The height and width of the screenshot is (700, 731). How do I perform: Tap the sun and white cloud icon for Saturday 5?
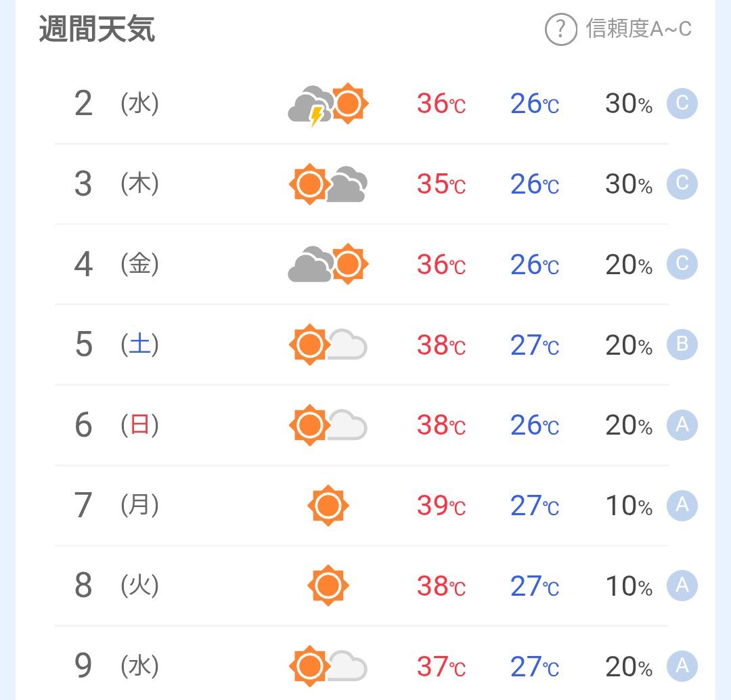tap(328, 345)
